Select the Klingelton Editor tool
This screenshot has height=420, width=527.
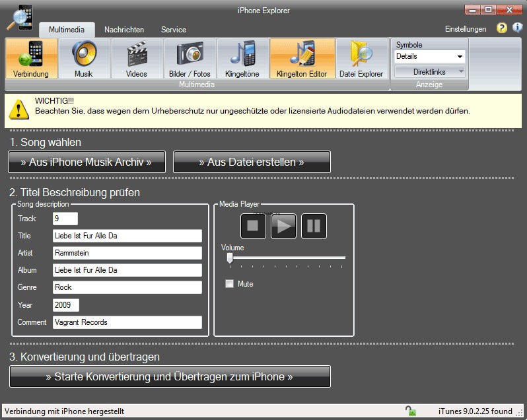[302, 59]
